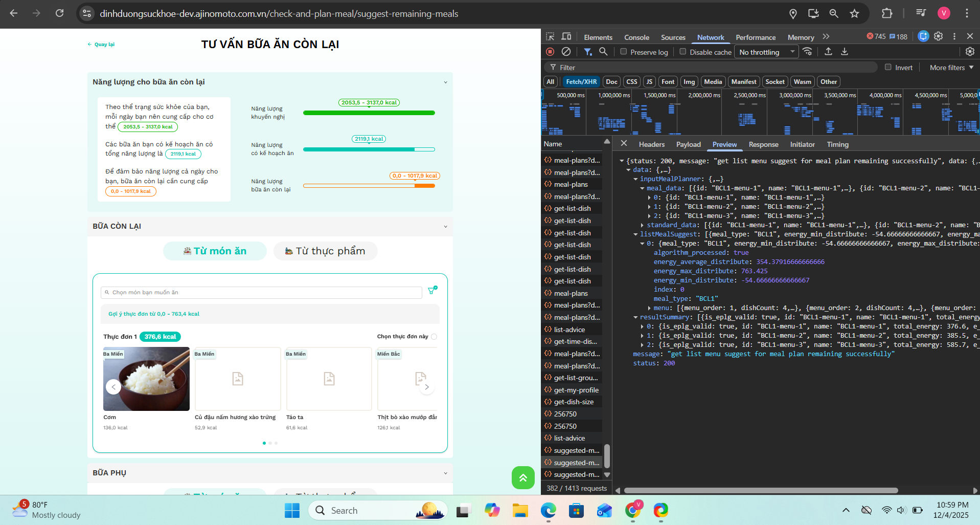The height and width of the screenshot is (525, 980).
Task: Import HAR file with upload arrow
Action: (828, 52)
